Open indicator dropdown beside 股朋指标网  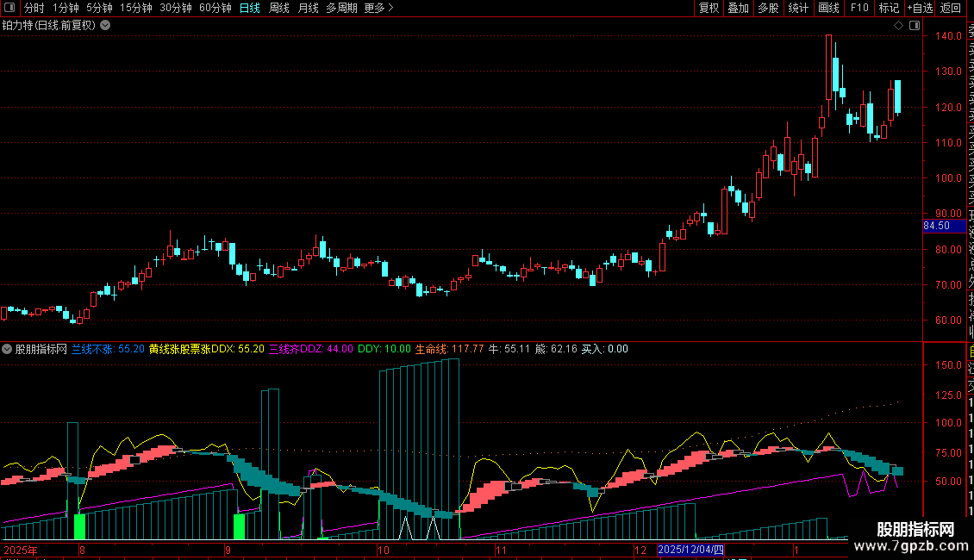coord(7,349)
